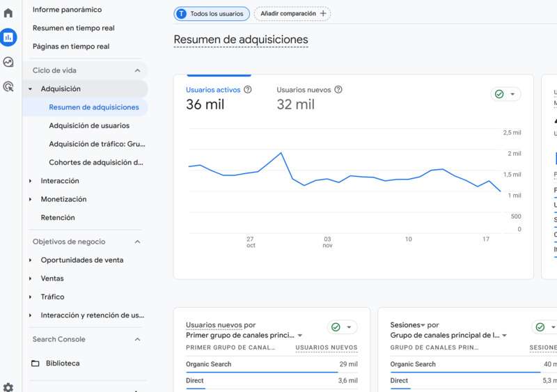Open the status dropdown arrow on Usuarios nuevos por card
Viewport: 557px width, 392px height.
(349, 327)
